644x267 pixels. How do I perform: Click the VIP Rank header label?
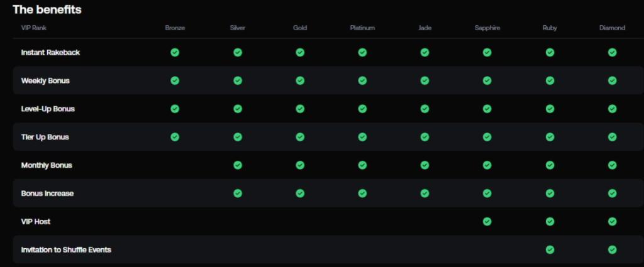coord(34,28)
